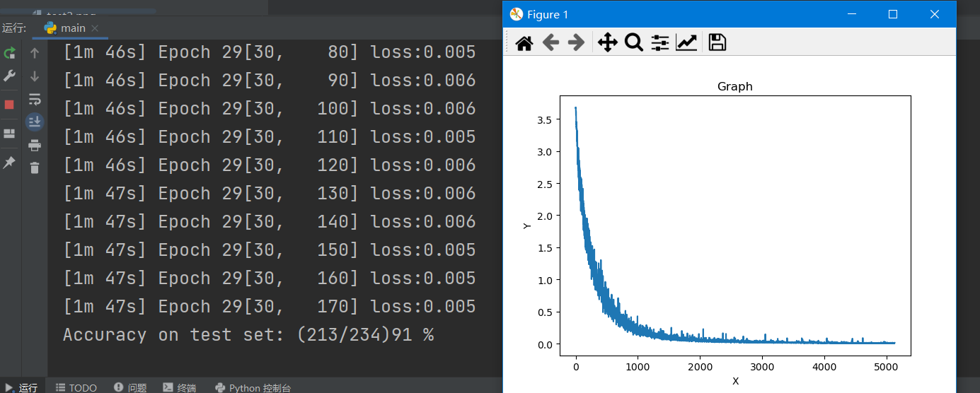
Task: Click the Figure 1 window title icon
Action: pos(517,14)
